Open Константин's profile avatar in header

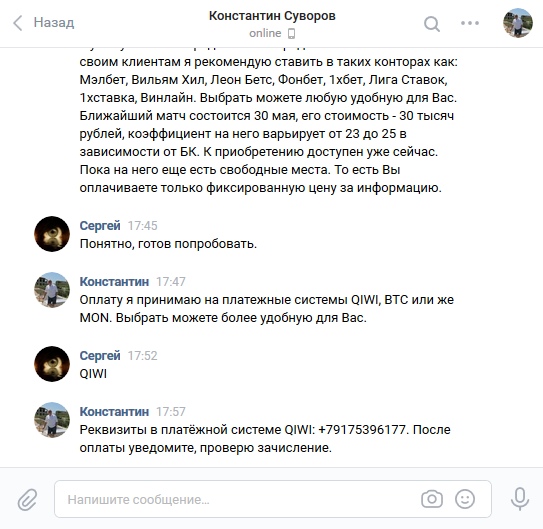pyautogui.click(x=518, y=23)
